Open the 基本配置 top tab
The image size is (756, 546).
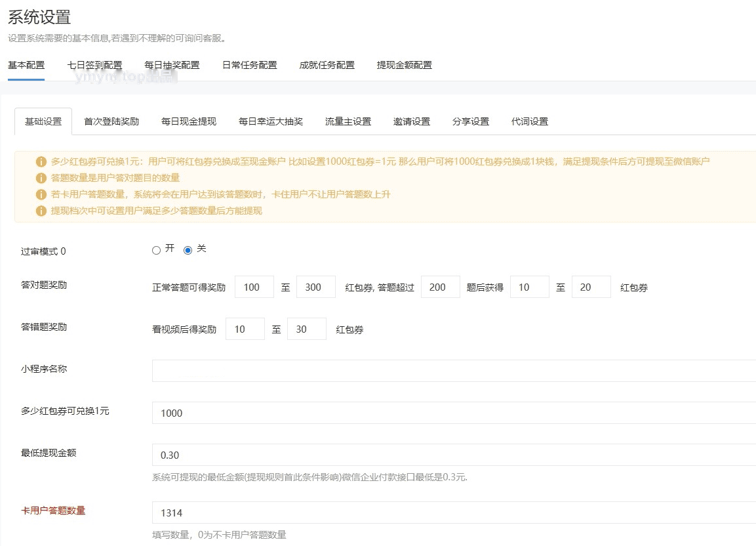[x=26, y=65]
